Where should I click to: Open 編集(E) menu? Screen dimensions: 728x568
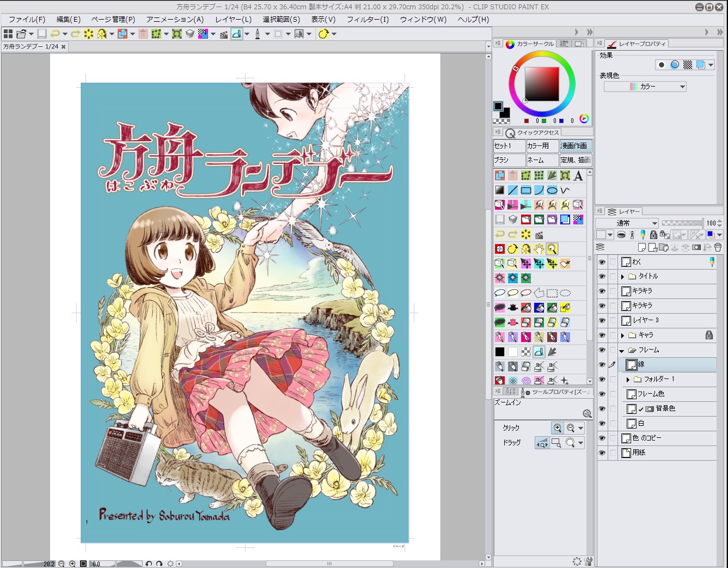69,19
